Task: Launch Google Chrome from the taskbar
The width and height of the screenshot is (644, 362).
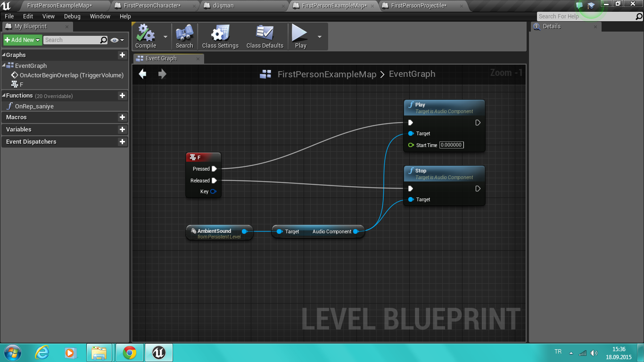Action: click(x=130, y=353)
